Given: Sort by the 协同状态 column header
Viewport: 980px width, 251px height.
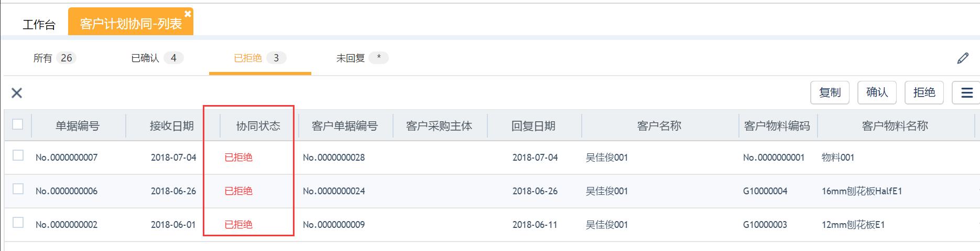Looking at the screenshot, I should [x=258, y=126].
